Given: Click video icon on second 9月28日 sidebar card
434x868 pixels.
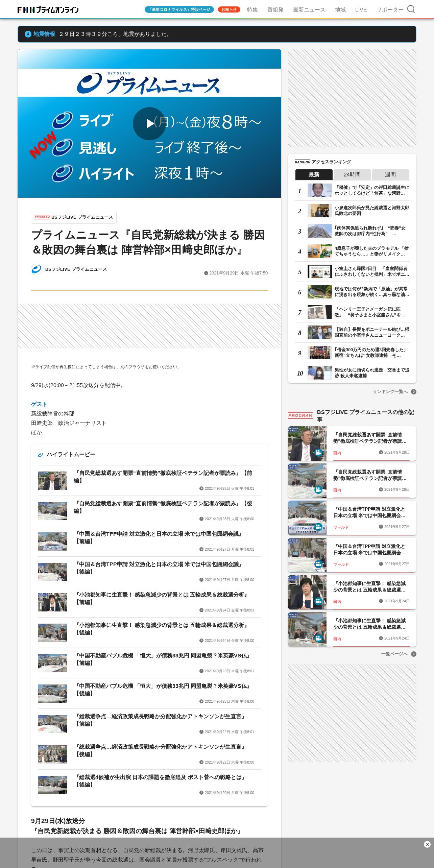Looking at the screenshot, I should pos(318,490).
